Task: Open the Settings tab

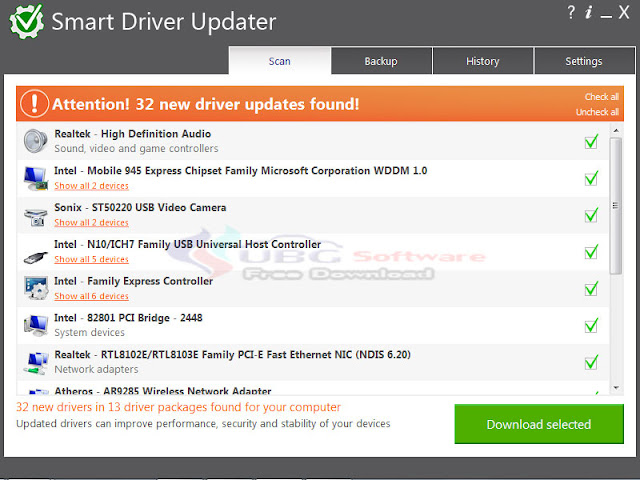Action: tap(584, 61)
